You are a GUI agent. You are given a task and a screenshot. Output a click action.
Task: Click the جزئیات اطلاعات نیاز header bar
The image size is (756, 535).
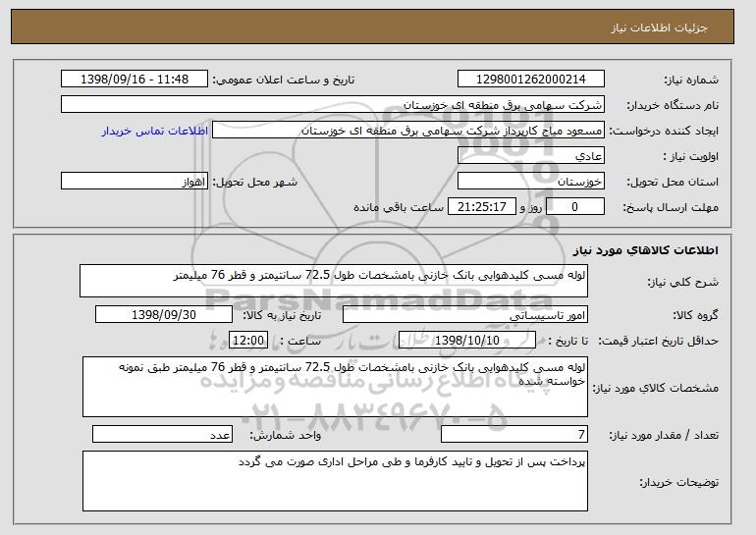[x=373, y=27]
